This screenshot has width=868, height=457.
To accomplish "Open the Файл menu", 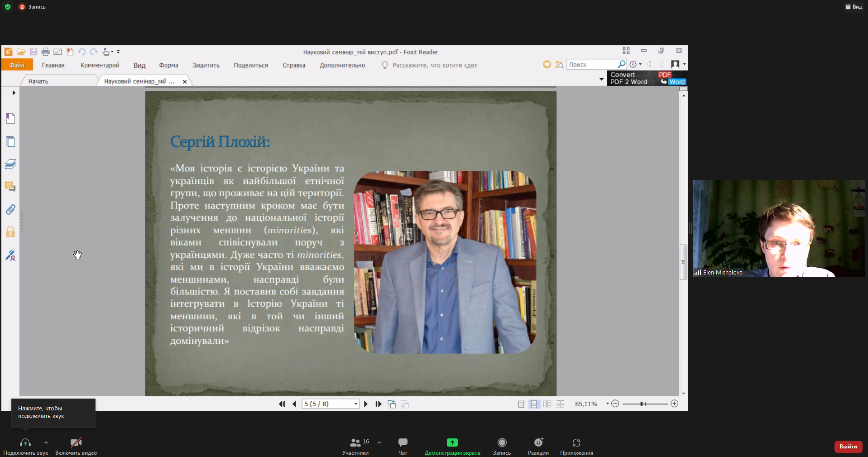I will [17, 65].
